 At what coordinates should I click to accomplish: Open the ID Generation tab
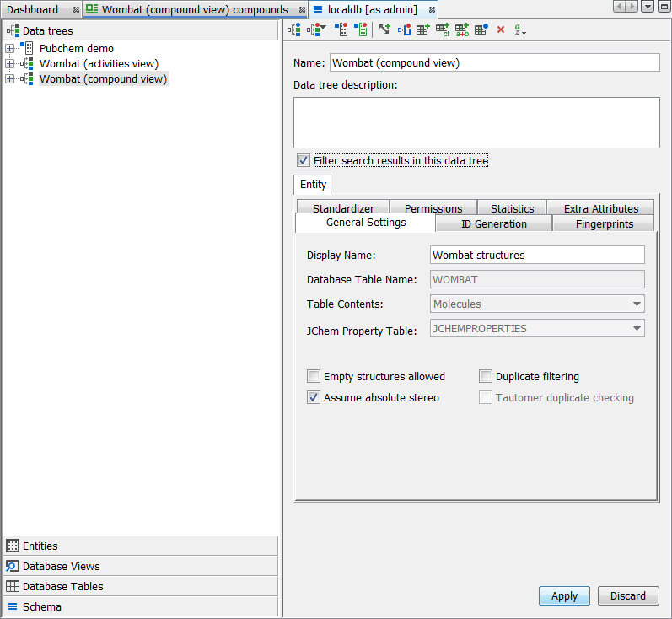(x=494, y=223)
